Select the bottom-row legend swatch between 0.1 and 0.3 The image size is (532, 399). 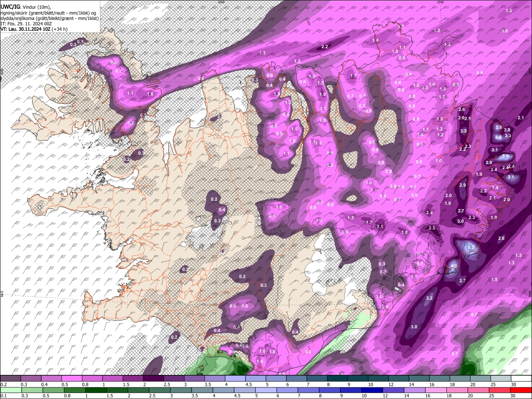pos(10,390)
